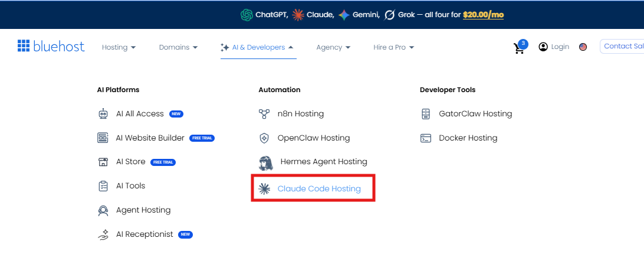
Task: Expand the Agency dropdown menu
Action: (x=333, y=47)
